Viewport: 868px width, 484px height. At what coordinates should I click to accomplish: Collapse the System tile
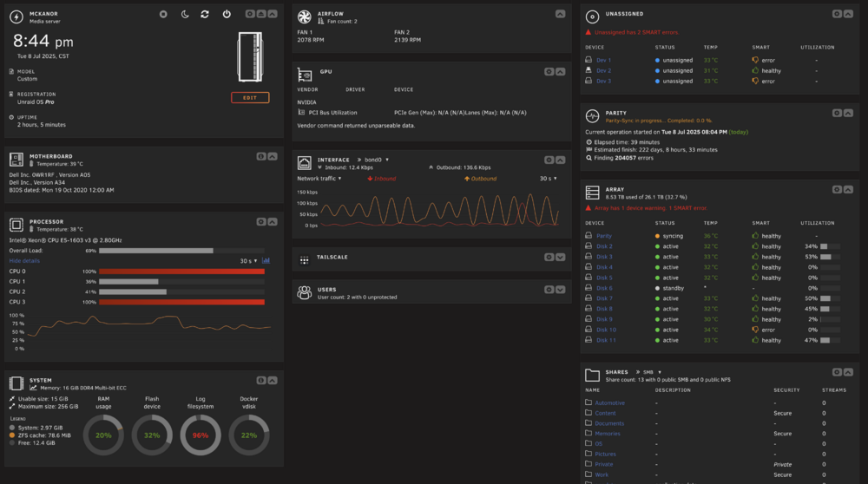point(273,381)
